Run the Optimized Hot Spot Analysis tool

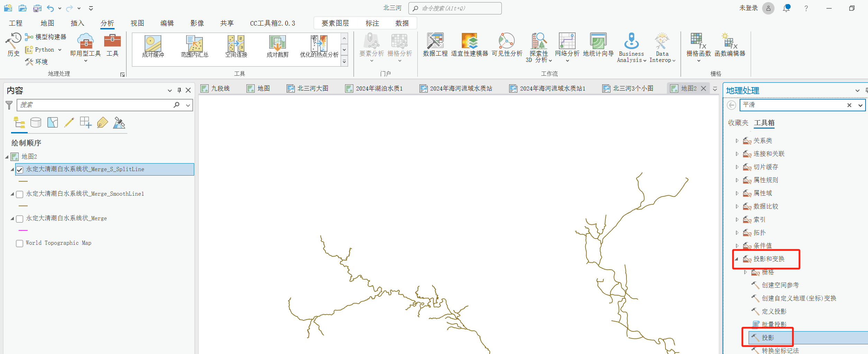[x=319, y=46]
